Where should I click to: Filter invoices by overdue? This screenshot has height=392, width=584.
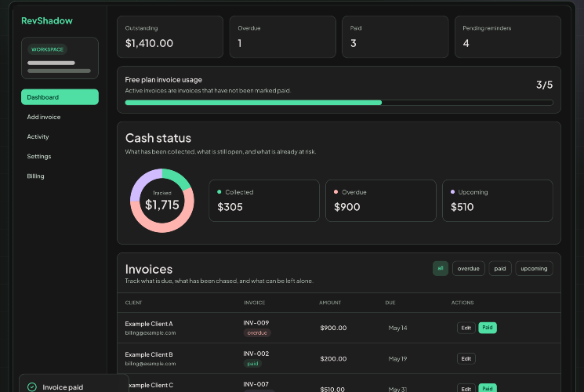pos(469,268)
